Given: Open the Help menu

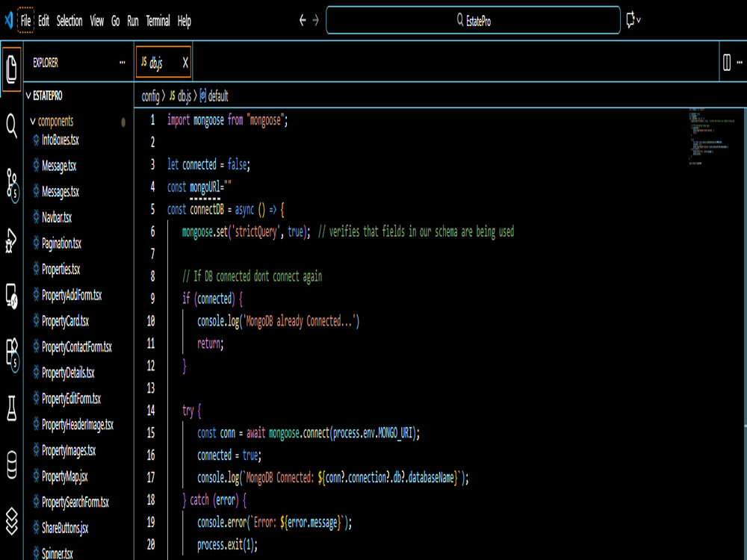Looking at the screenshot, I should 185,21.
